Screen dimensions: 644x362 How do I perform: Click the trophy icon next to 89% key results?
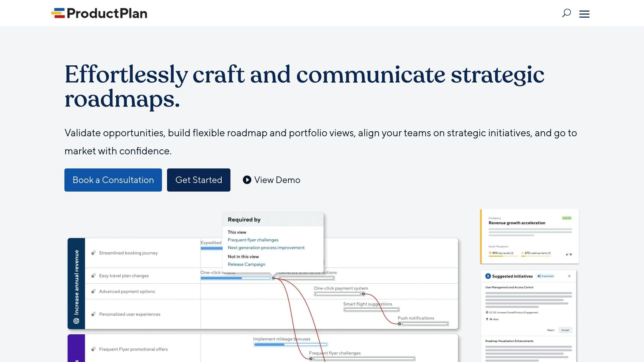click(490, 253)
